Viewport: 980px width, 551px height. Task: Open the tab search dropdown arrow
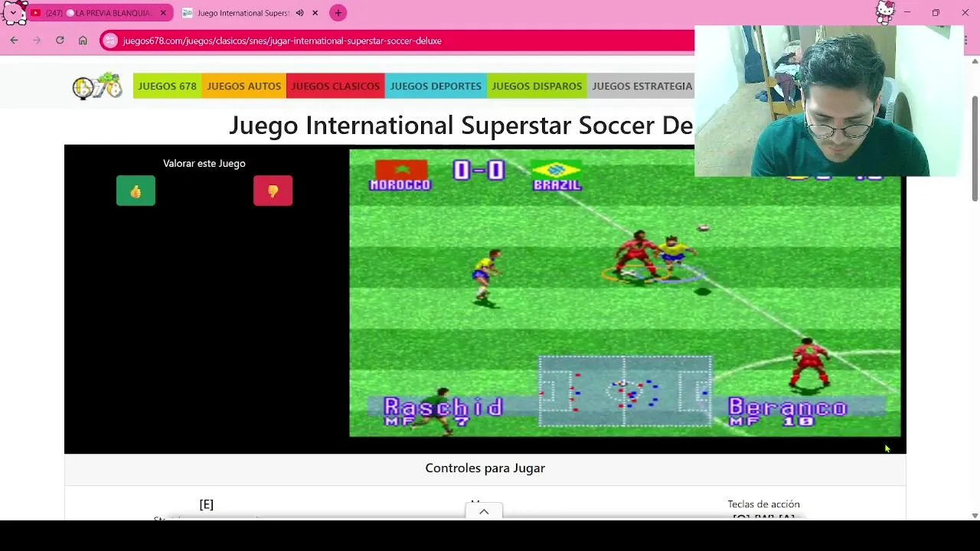click(x=13, y=13)
